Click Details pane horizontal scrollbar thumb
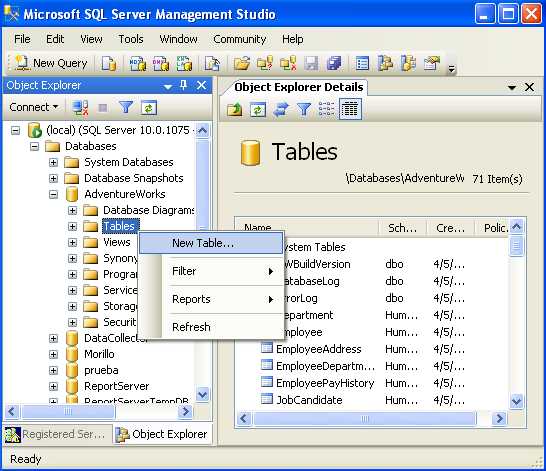546x471 pixels. [365, 418]
